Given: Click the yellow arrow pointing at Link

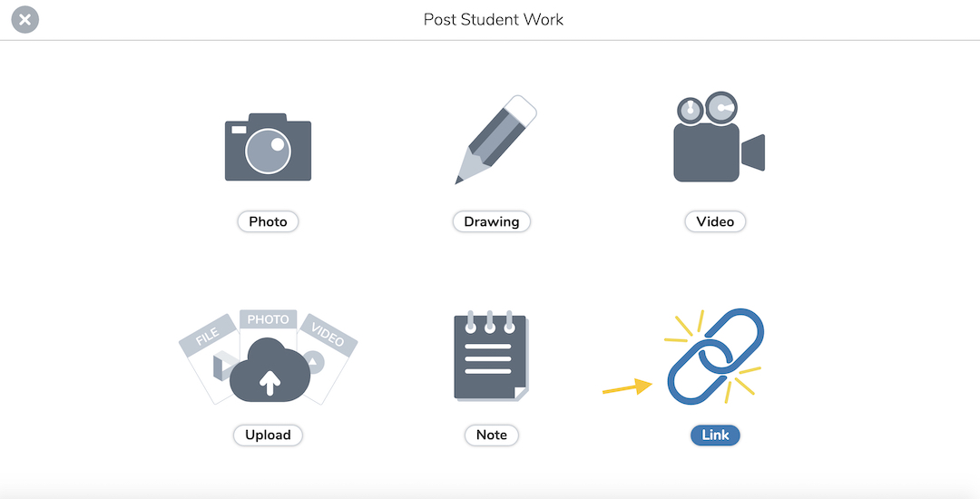Looking at the screenshot, I should tap(627, 387).
